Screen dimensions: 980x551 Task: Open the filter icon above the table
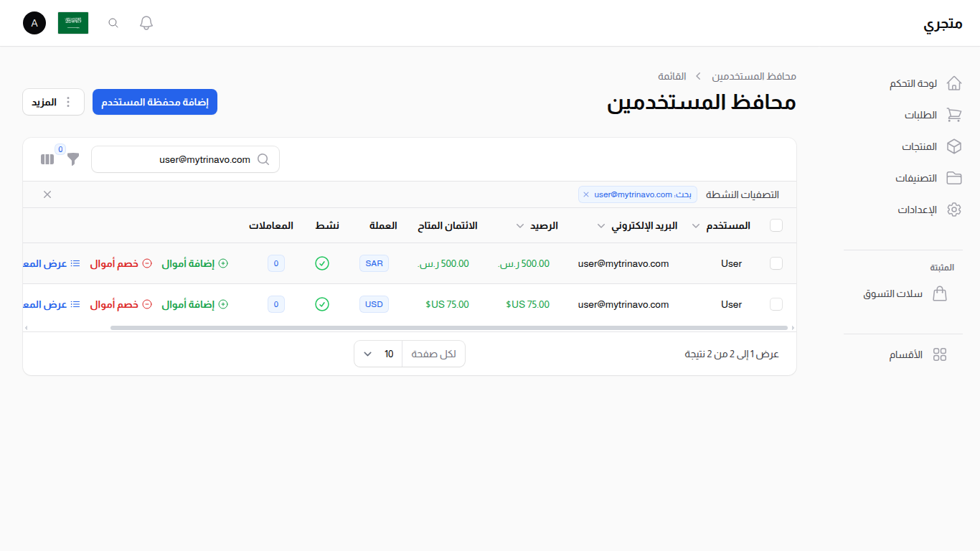(72, 159)
